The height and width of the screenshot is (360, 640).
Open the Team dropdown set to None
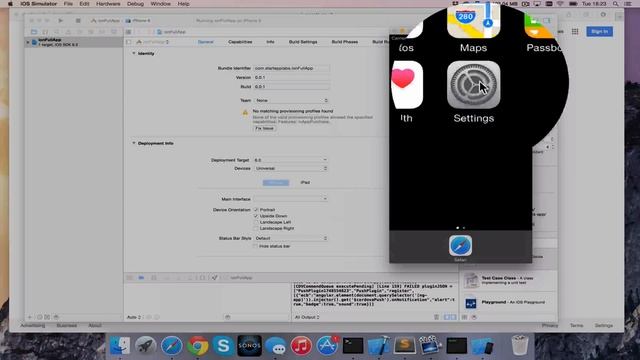pyautogui.click(x=291, y=100)
